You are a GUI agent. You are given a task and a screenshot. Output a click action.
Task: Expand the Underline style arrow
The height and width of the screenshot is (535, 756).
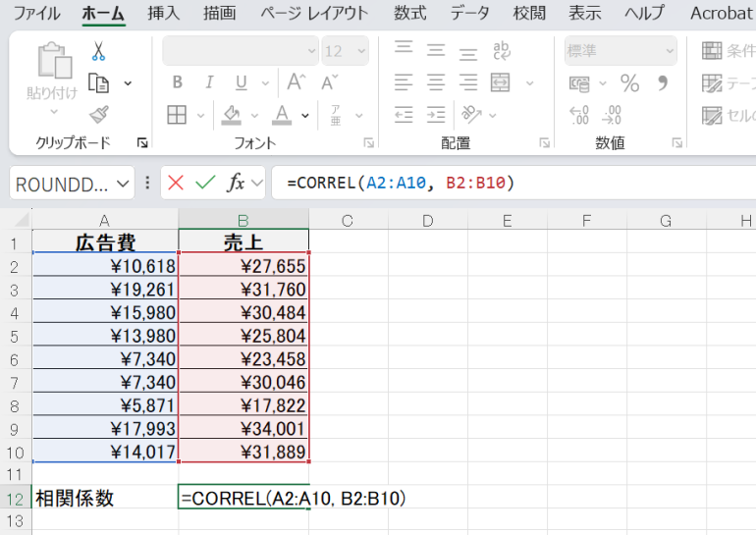click(x=265, y=83)
